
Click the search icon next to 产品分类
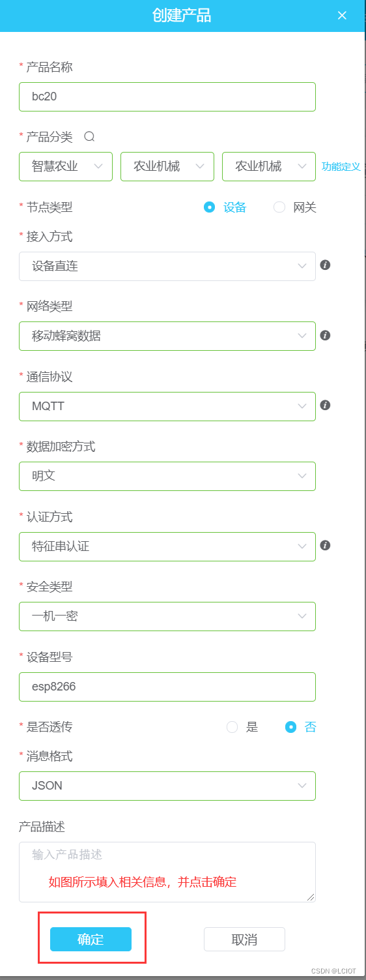click(90, 137)
